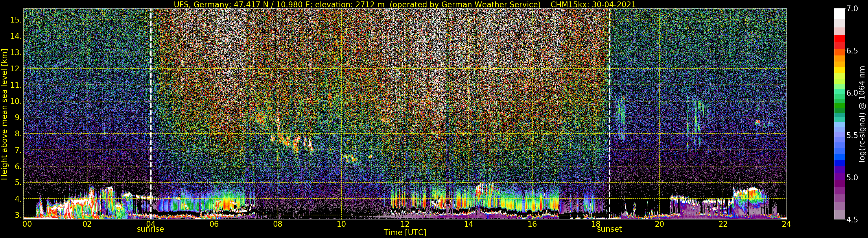This screenshot has width=868, height=238.
Task: Click the colorbar value '5.5'
Action: click(852, 135)
